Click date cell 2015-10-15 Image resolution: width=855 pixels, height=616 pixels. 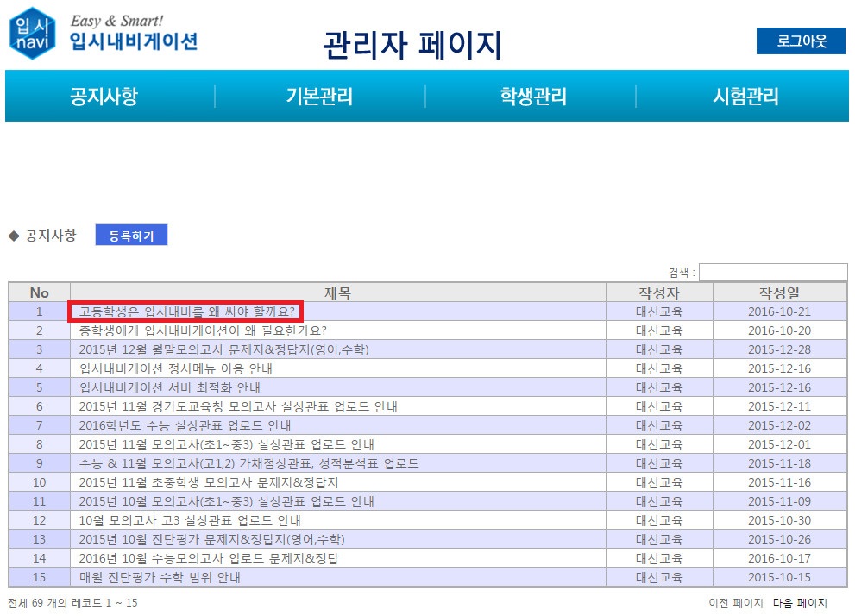coord(779,577)
